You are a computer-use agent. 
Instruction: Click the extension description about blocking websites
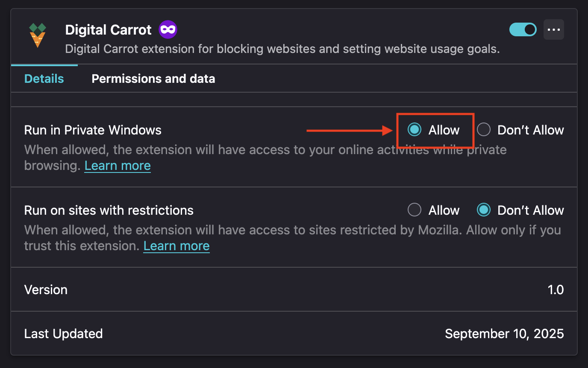point(282,49)
